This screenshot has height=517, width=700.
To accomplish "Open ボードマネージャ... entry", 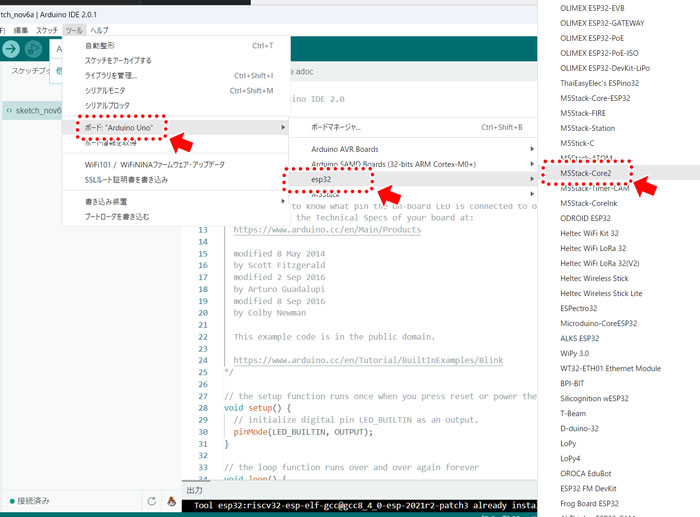I will click(x=413, y=127).
